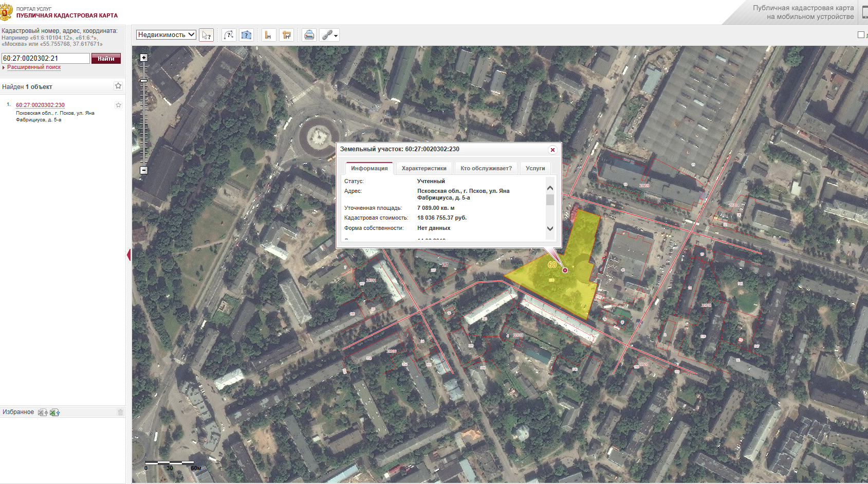Switch to the Услуги tab
Viewport: 868px width, 484px height.
535,168
